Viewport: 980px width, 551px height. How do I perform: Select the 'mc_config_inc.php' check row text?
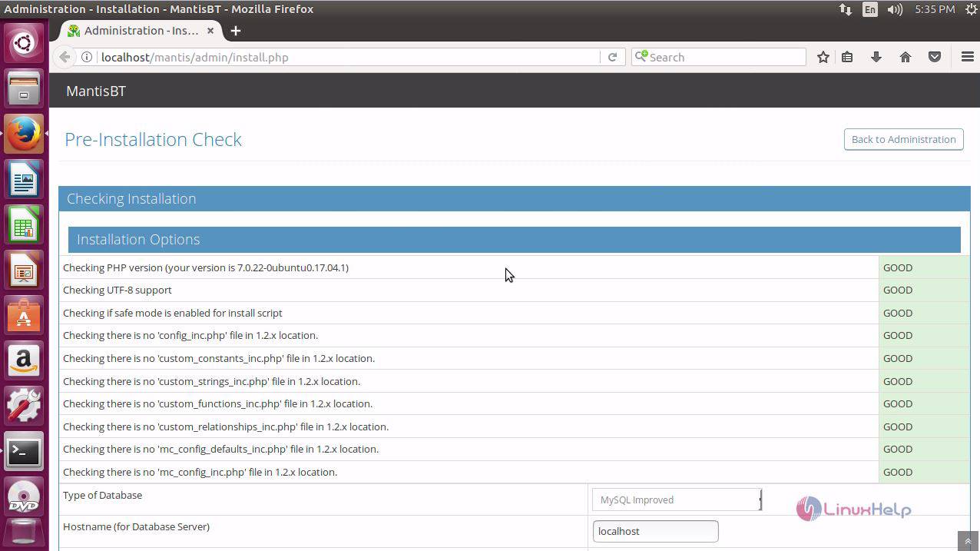(200, 472)
